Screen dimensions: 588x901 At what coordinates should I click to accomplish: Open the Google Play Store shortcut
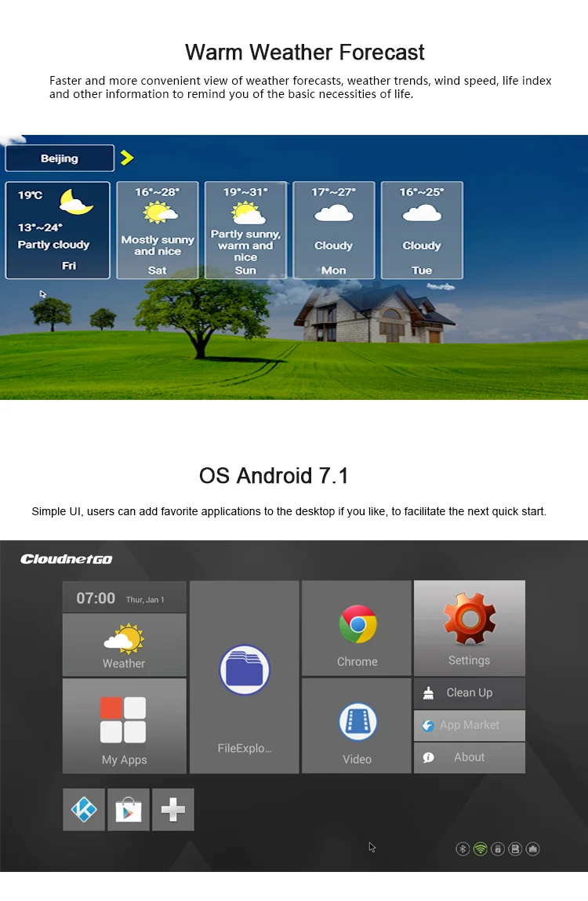(128, 809)
